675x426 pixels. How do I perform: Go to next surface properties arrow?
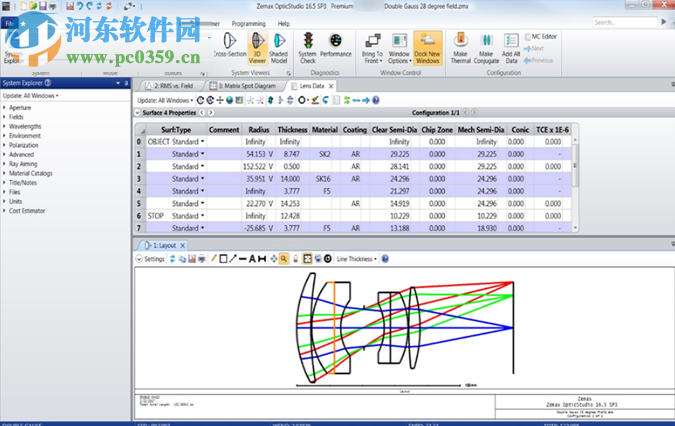[211, 113]
